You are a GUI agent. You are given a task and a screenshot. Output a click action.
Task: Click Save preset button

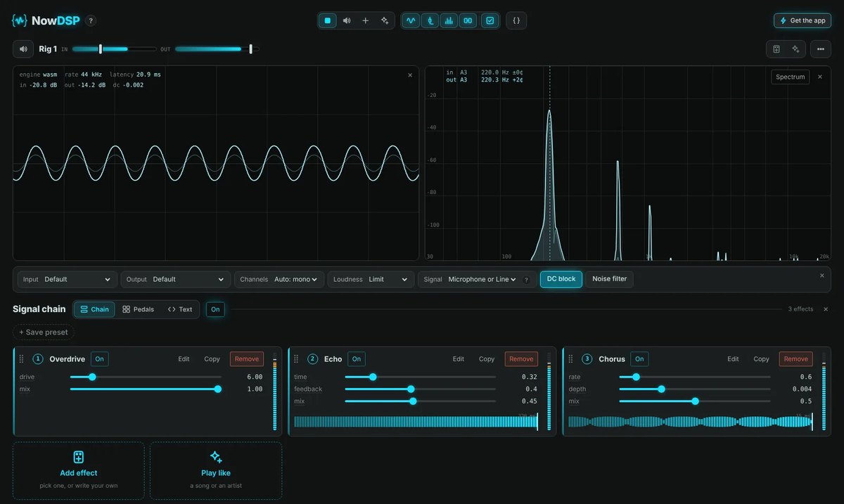(x=44, y=332)
